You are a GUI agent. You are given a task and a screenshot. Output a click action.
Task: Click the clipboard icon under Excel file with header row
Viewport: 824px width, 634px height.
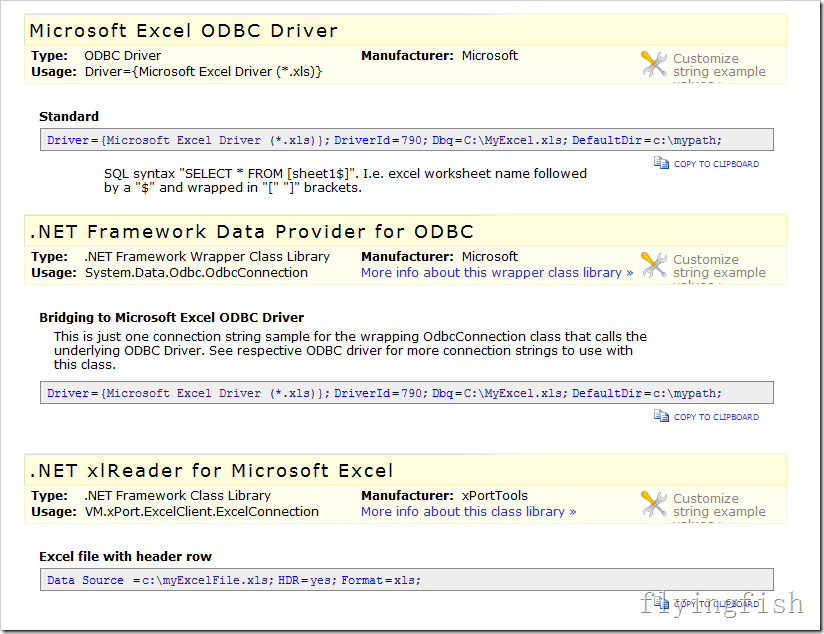pyautogui.click(x=661, y=603)
